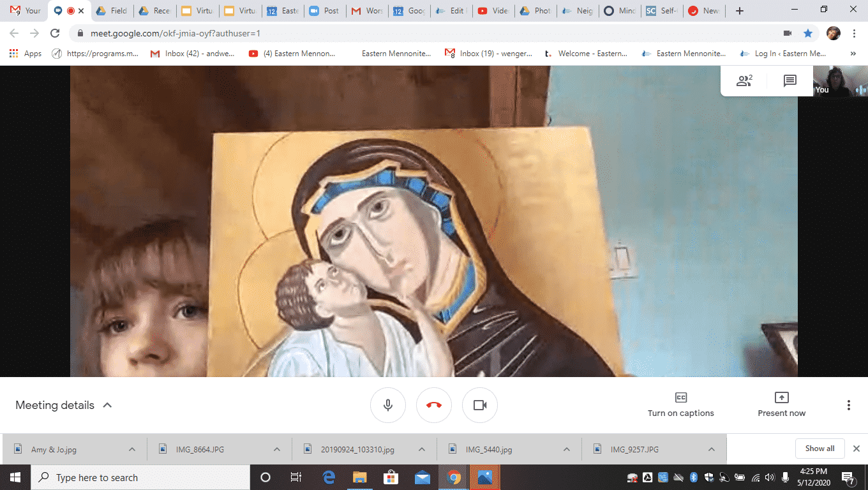This screenshot has width=868, height=490.
Task: Expand the Meeting details panel
Action: pos(64,405)
